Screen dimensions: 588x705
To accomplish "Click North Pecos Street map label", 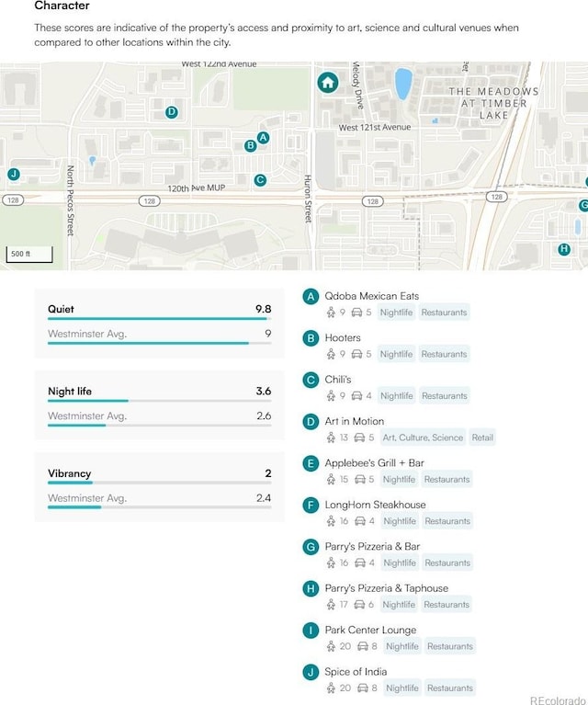I will (x=70, y=200).
